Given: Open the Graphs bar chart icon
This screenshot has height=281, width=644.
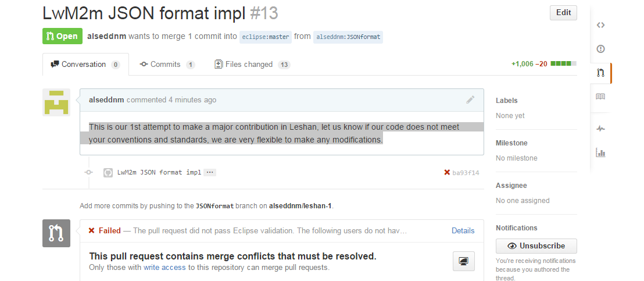Looking at the screenshot, I should 601,153.
